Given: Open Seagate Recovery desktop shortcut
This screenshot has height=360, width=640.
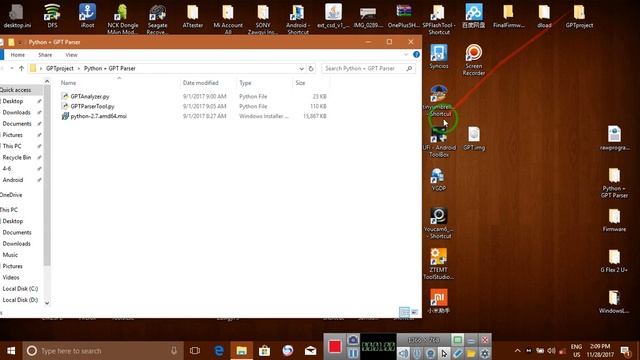Looking at the screenshot, I should point(158,19).
